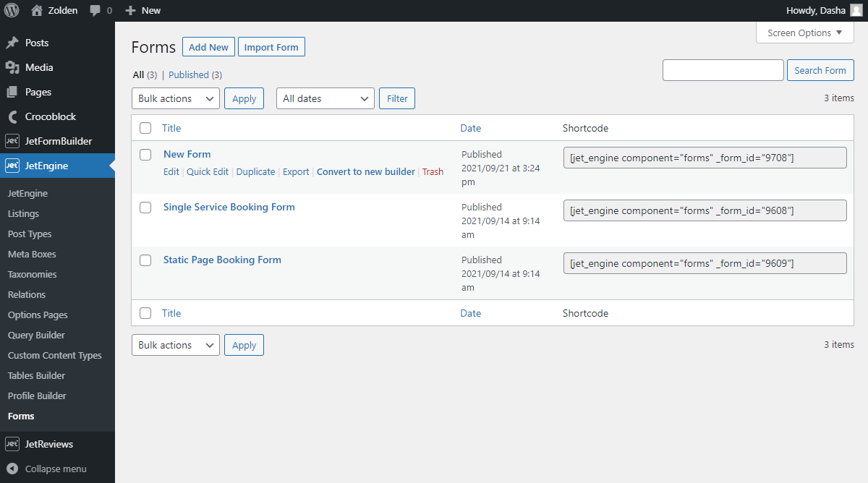Click the JetFormBuilder icon
Screen dimensions: 868x483
point(12,141)
